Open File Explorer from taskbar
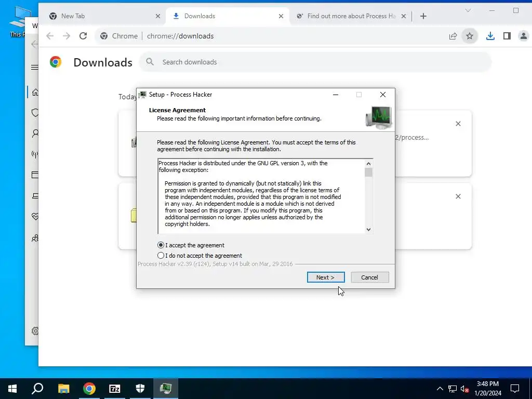The image size is (532, 399). pos(63,389)
